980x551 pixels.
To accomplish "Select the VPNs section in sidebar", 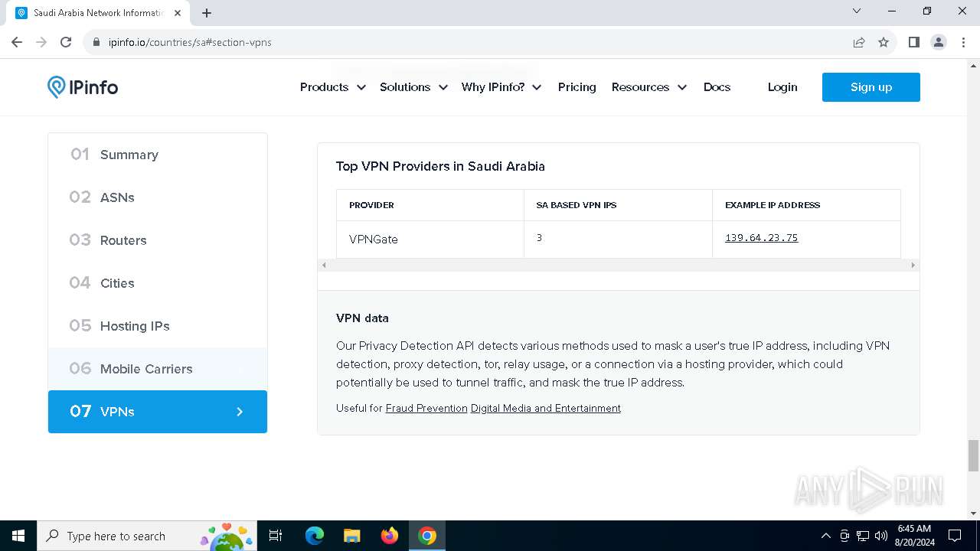I will (x=158, y=412).
